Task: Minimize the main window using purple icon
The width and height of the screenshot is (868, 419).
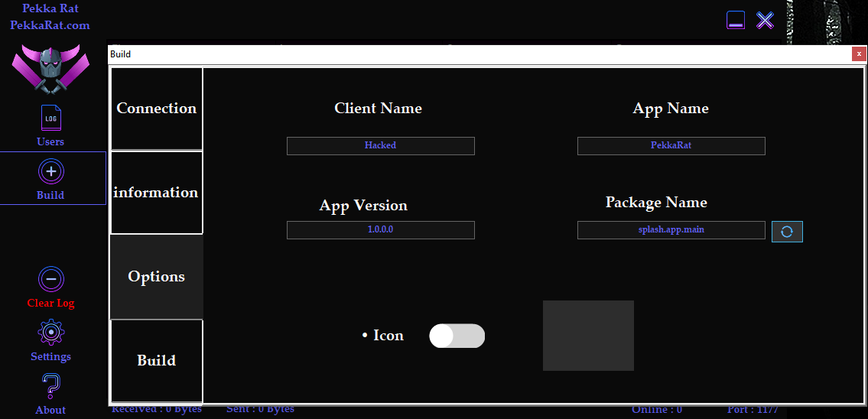Action: click(x=736, y=21)
